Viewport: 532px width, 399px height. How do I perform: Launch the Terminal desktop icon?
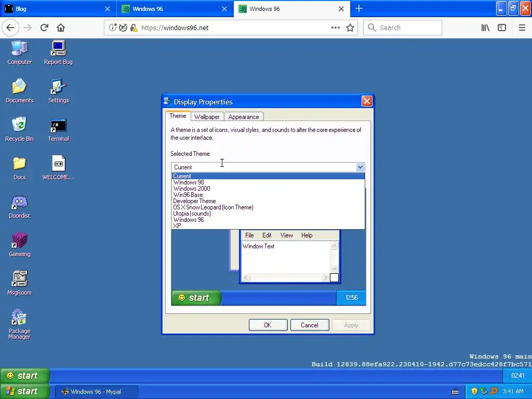click(x=58, y=129)
